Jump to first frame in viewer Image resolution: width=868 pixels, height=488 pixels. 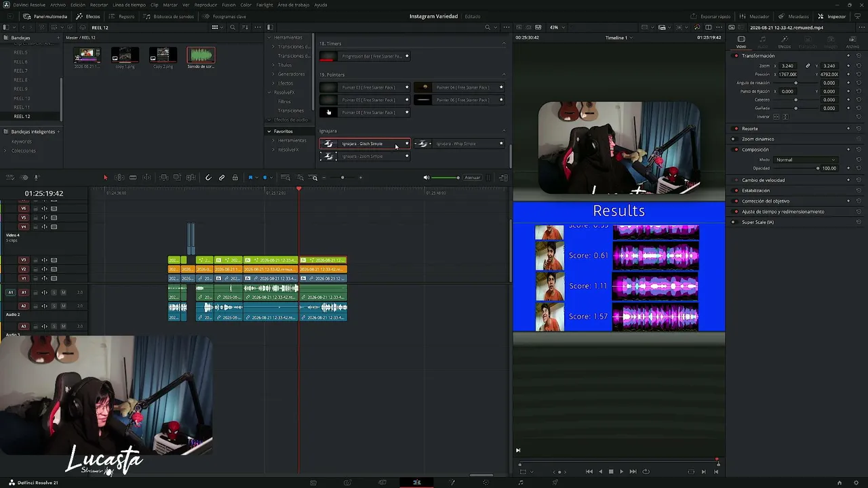point(589,472)
